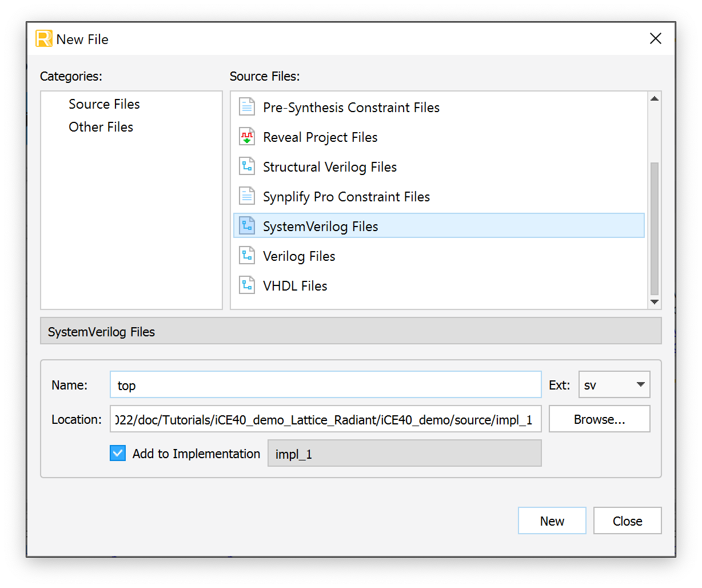Select the Source Files category
This screenshot has height=588, width=702.
click(104, 104)
